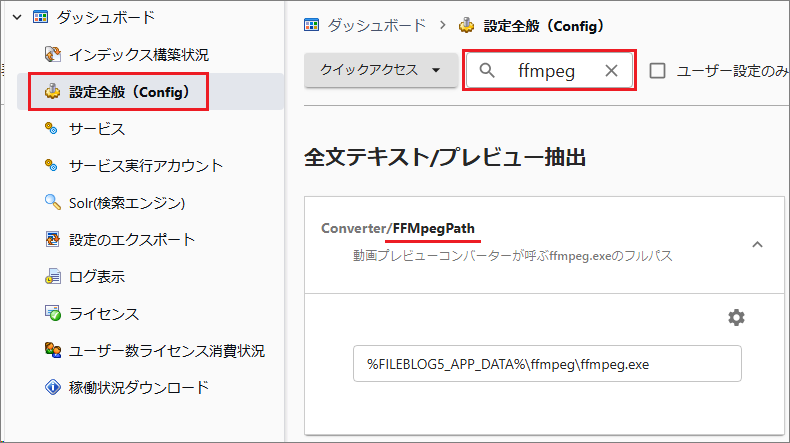Click the ffmpeg.exe path input field

tap(546, 364)
